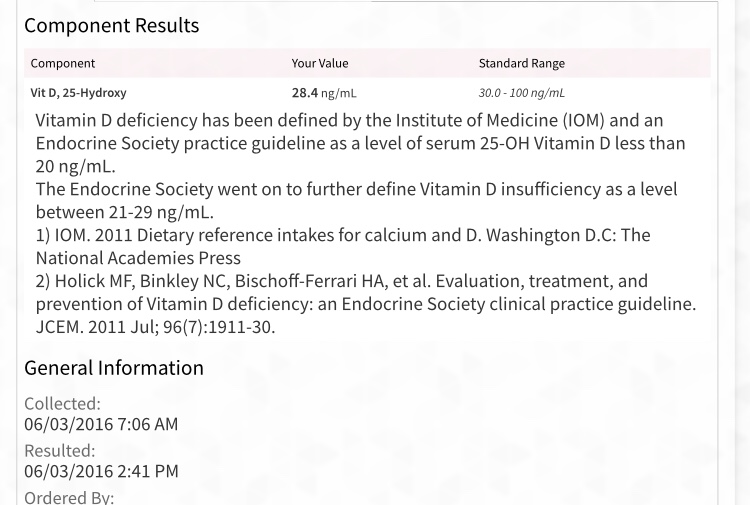The height and width of the screenshot is (505, 750).
Task: Select the Vit D, 25-Hydroxy row label
Action: (x=79, y=93)
